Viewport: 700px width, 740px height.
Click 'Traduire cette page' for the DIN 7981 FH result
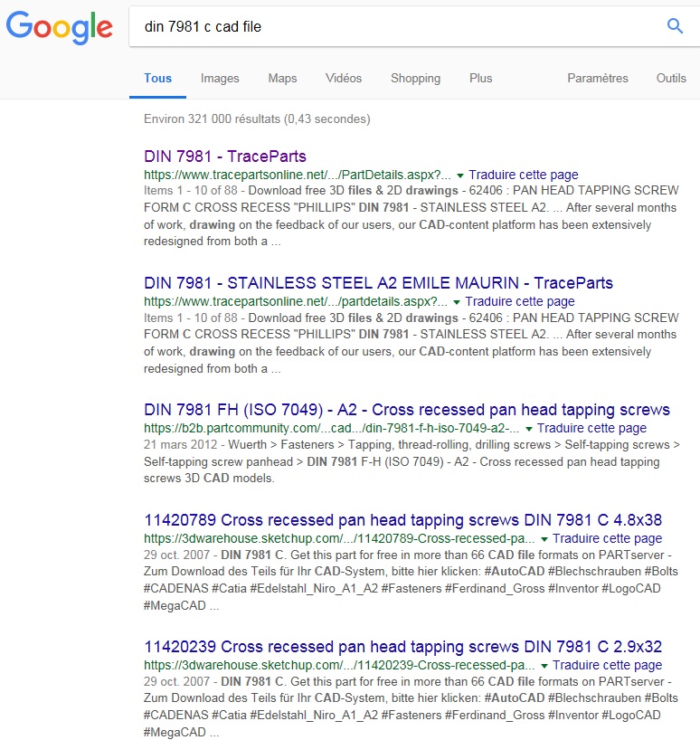pos(592,428)
